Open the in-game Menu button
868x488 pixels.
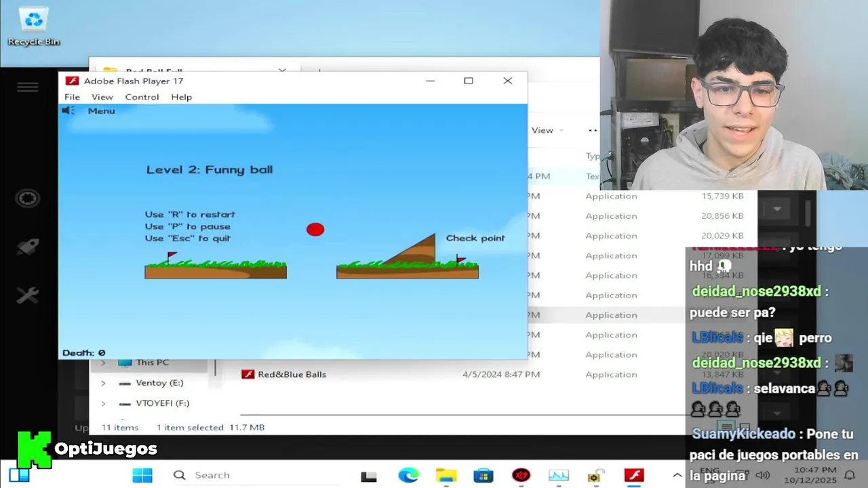click(x=101, y=110)
